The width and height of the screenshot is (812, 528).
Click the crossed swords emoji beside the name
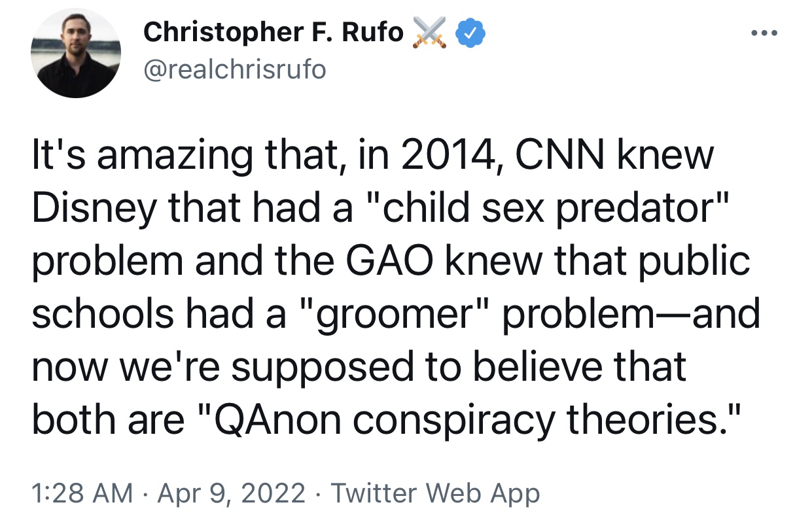pyautogui.click(x=428, y=33)
